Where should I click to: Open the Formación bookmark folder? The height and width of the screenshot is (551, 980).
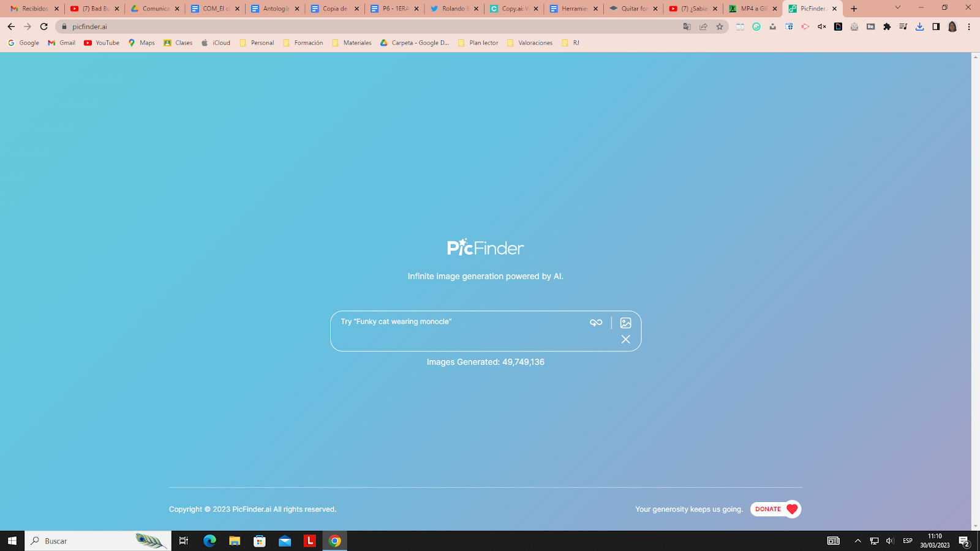(x=303, y=43)
